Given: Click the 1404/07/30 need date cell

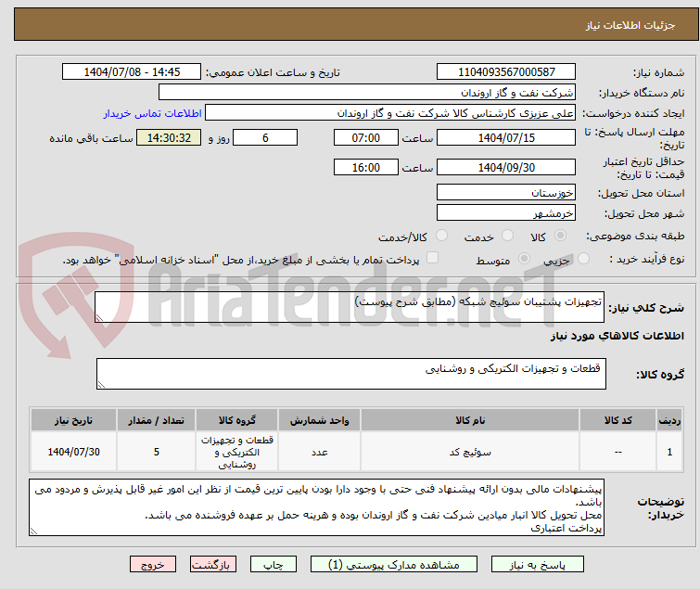Looking at the screenshot, I should point(73,452).
